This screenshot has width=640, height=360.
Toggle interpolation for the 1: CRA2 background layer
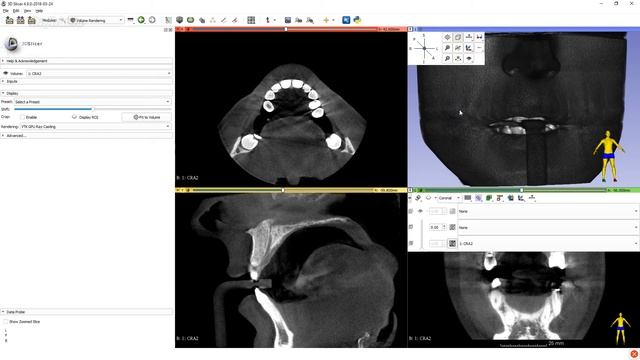(452, 243)
